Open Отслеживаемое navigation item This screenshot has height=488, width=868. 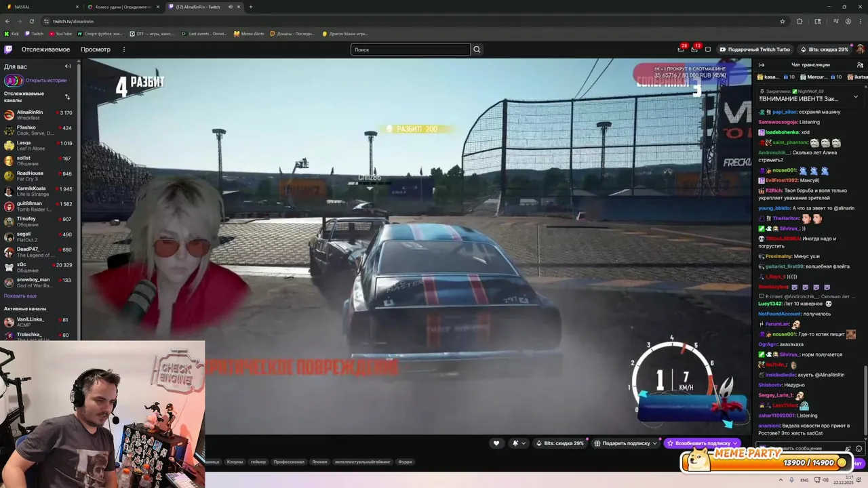[45, 49]
